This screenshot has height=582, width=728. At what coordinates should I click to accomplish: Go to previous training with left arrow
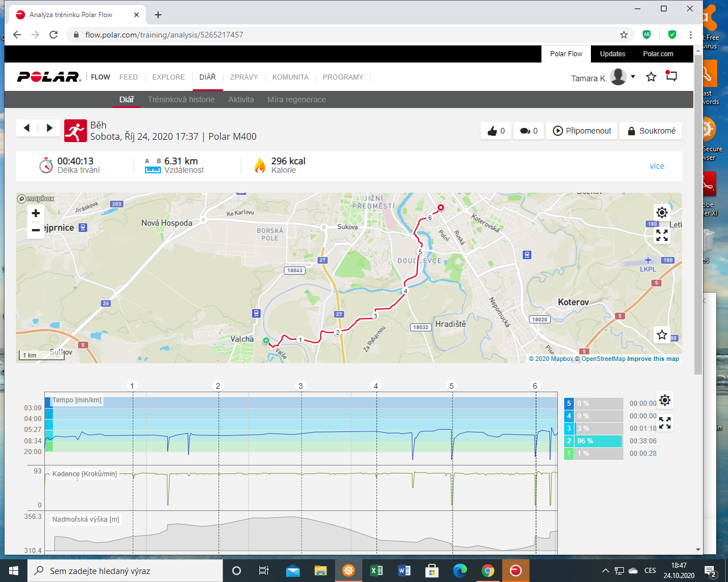pyautogui.click(x=27, y=128)
